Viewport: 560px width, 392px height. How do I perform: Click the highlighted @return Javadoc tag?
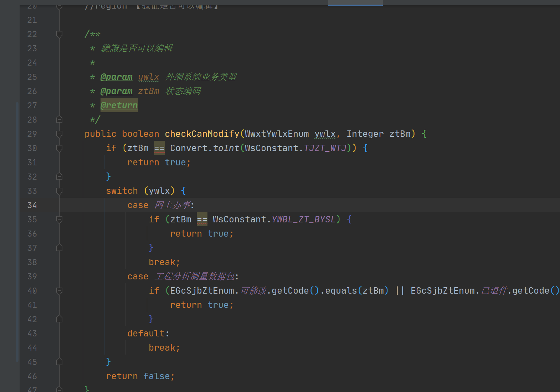[119, 105]
